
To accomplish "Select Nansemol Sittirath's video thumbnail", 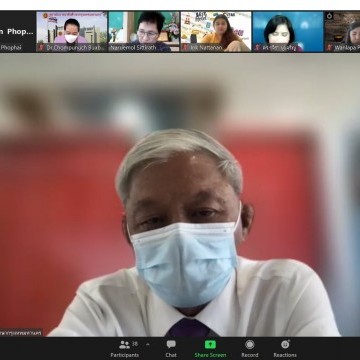I will [144, 32].
